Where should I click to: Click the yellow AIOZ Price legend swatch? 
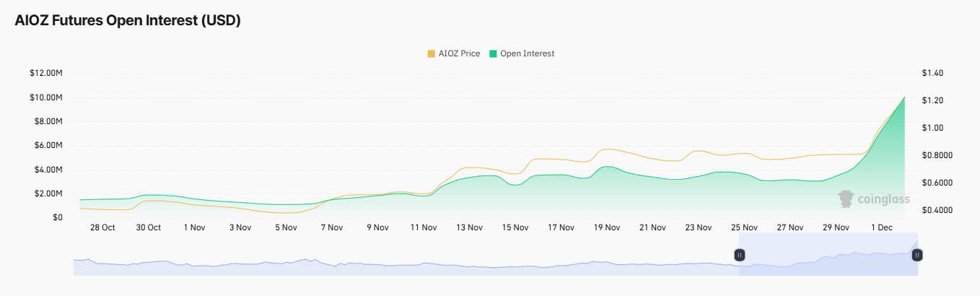pyautogui.click(x=432, y=53)
